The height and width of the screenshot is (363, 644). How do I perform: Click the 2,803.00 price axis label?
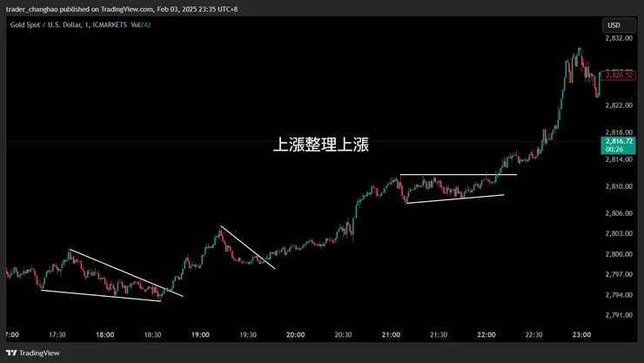[619, 233]
